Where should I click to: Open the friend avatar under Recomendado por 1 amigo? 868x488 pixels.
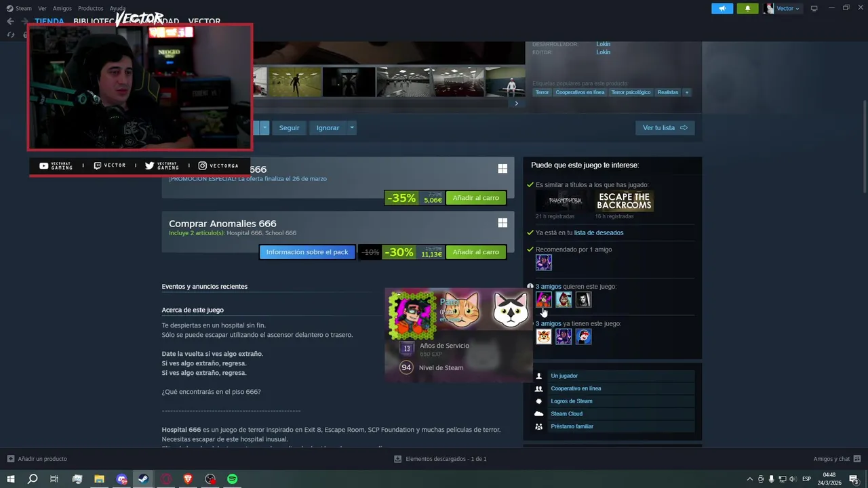[544, 262]
